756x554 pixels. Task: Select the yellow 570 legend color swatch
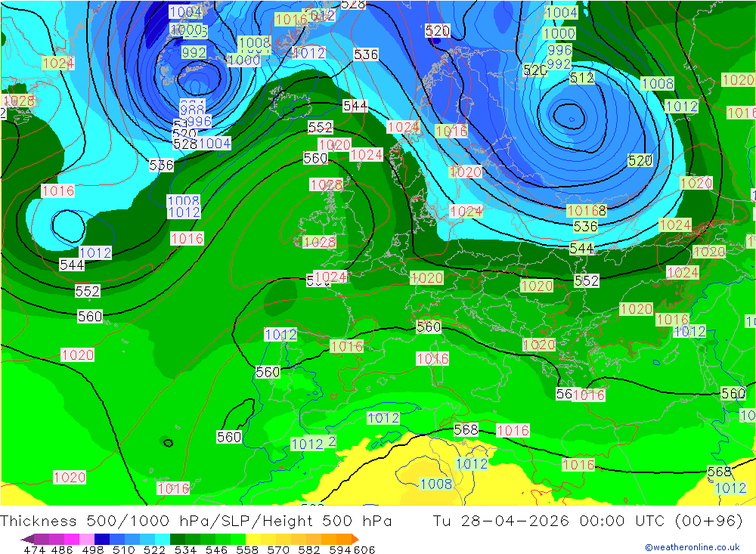(268, 539)
